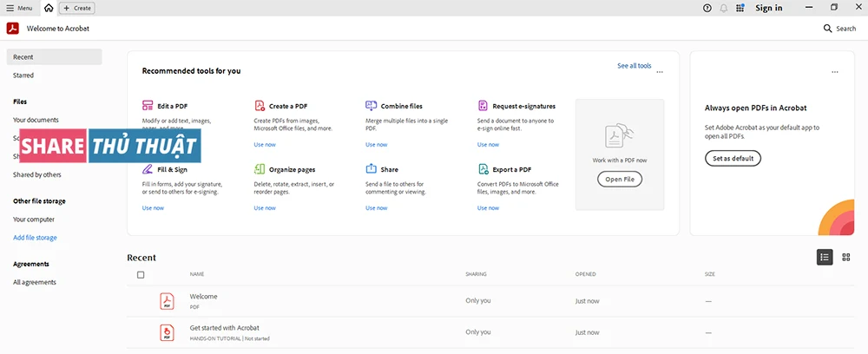Select the Request e-signatures icon

[x=483, y=106]
